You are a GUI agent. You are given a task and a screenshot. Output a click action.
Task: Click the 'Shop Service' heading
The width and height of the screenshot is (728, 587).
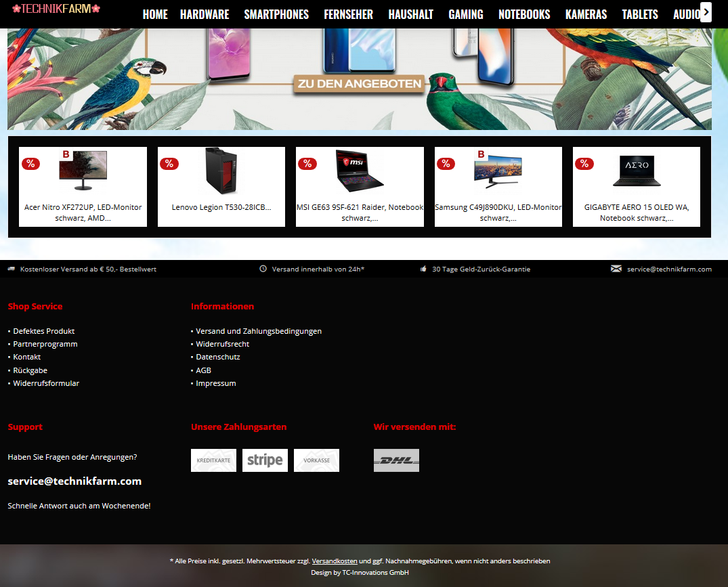[35, 306]
